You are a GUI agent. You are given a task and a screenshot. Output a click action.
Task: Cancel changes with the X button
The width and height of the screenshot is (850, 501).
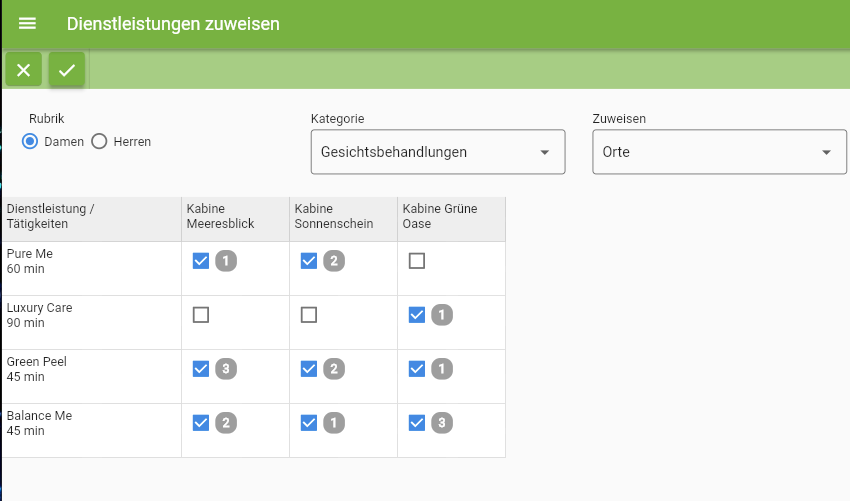point(23,70)
